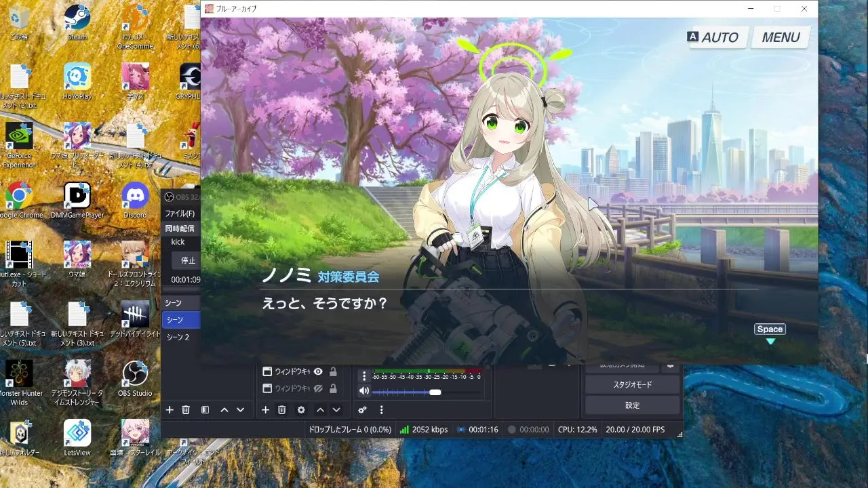
Task: Open 設定 settings button in OBS
Action: [632, 405]
